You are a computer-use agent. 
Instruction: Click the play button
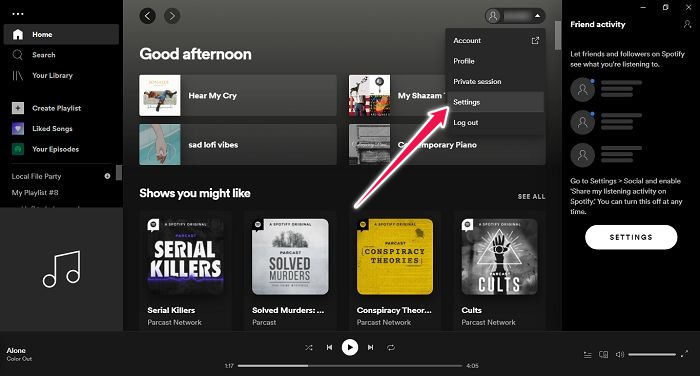(x=350, y=347)
